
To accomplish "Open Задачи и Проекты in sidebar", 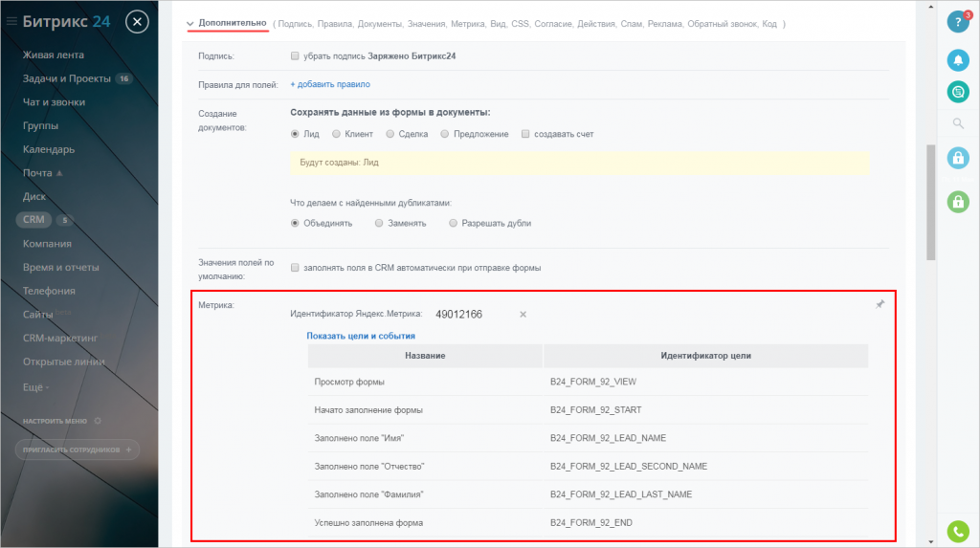I will [67, 78].
